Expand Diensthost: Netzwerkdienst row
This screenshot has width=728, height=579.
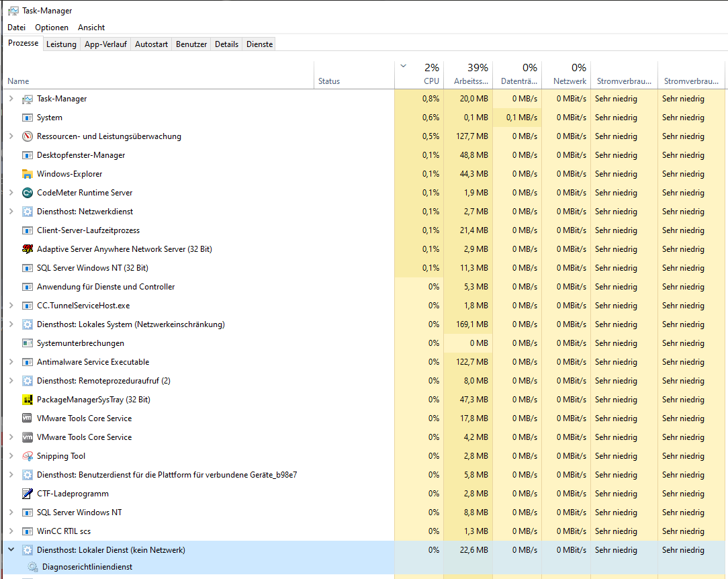(x=11, y=212)
